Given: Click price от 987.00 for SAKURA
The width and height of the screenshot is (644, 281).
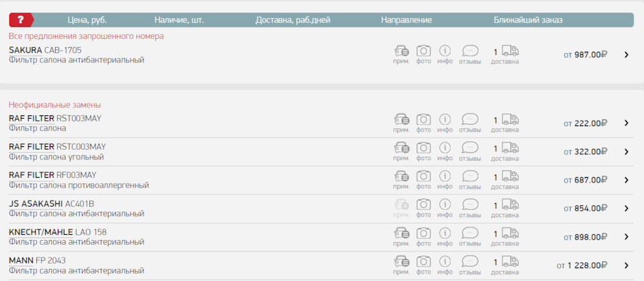Looking at the screenshot, I should pos(586,54).
